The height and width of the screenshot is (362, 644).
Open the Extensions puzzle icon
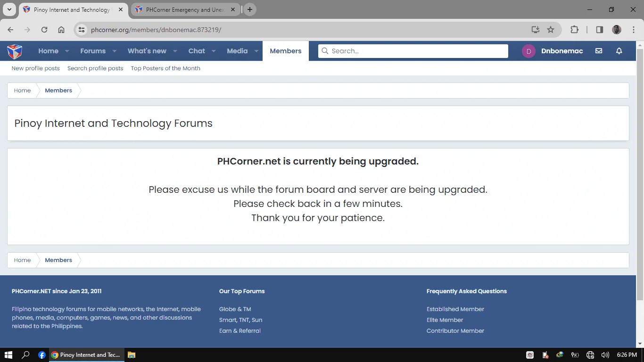[574, 30]
